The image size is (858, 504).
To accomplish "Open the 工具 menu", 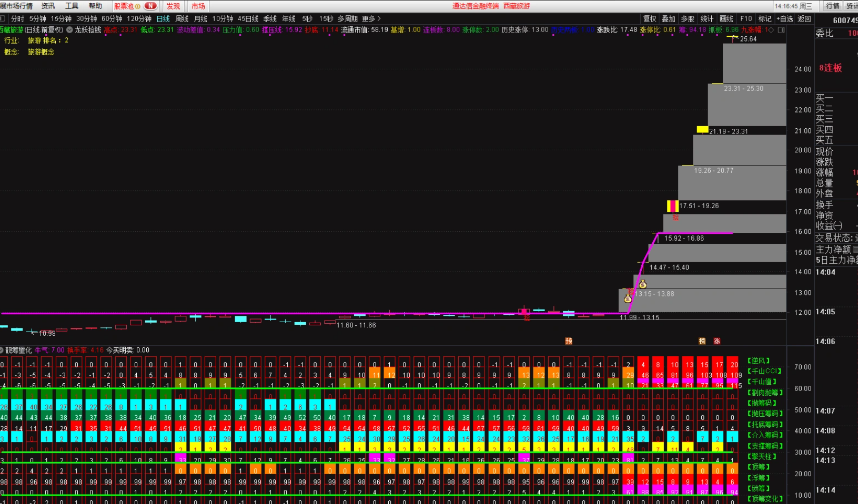I will 72,6.
